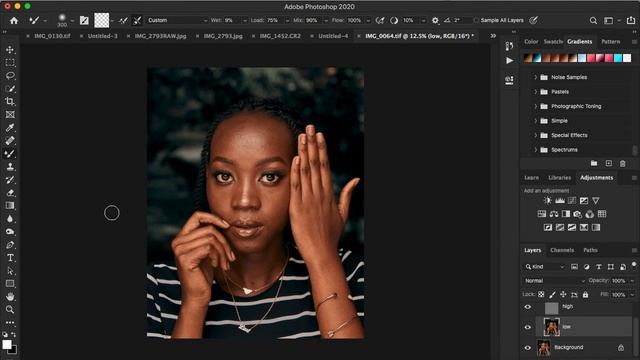The width and height of the screenshot is (640, 360).
Task: Toggle layer filtering switch
Action: (x=634, y=265)
